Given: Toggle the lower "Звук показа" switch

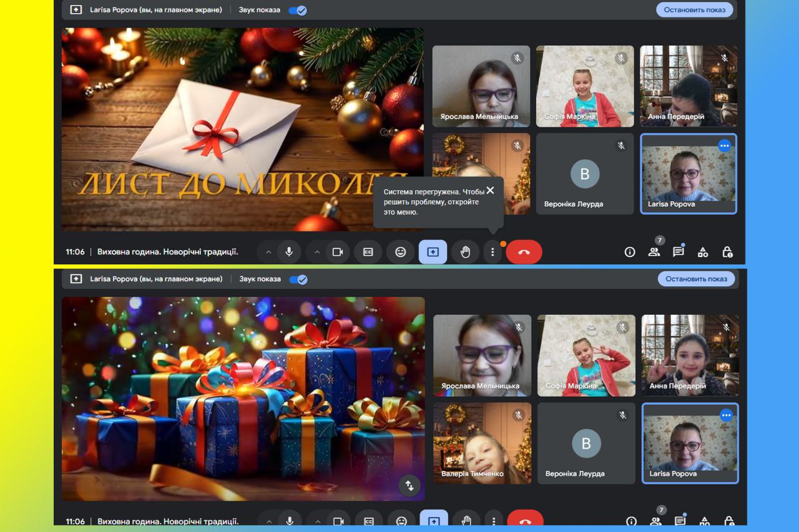Looking at the screenshot, I should coord(298,279).
